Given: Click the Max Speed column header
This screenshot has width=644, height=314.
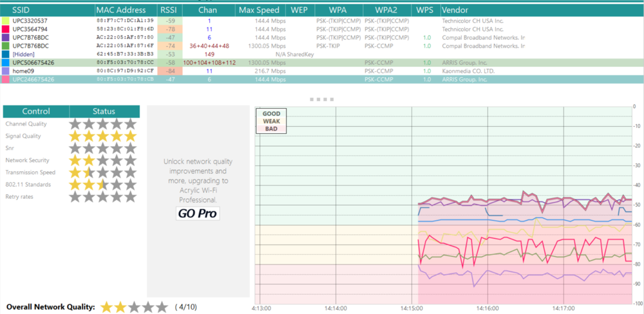Looking at the screenshot, I should [260, 10].
